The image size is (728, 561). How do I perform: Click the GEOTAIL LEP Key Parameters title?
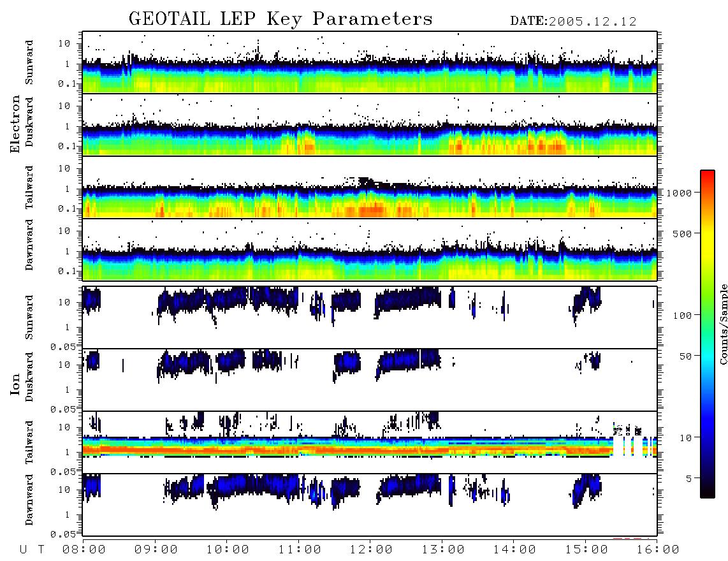coord(280,19)
